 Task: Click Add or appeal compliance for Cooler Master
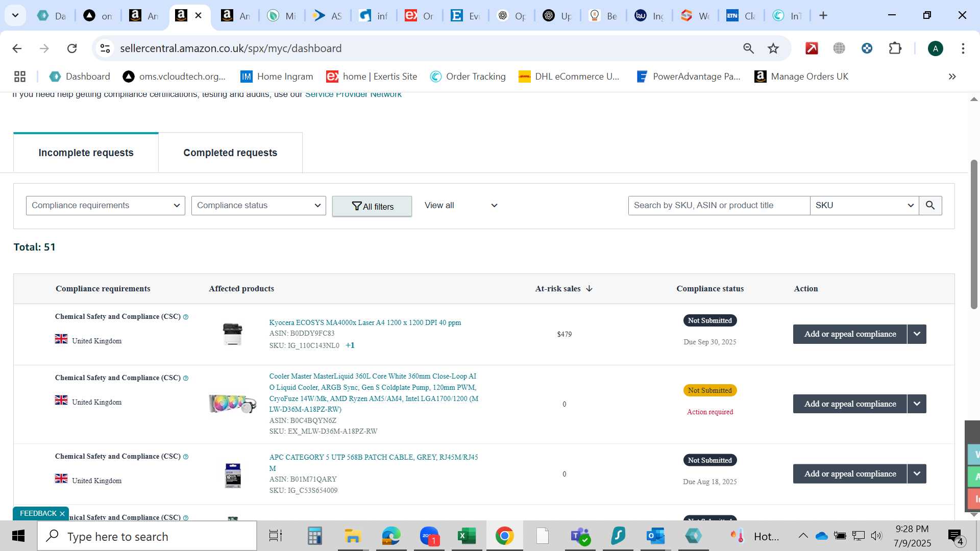(x=850, y=404)
